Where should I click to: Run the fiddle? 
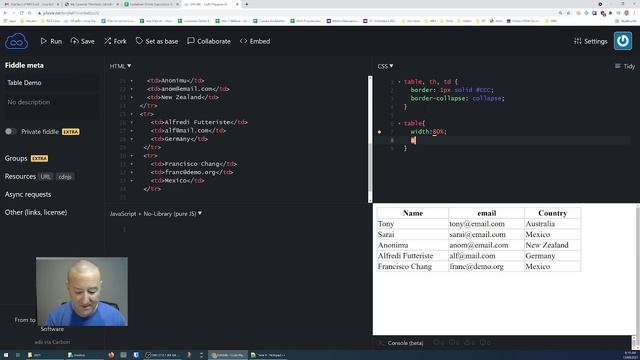[x=51, y=41]
